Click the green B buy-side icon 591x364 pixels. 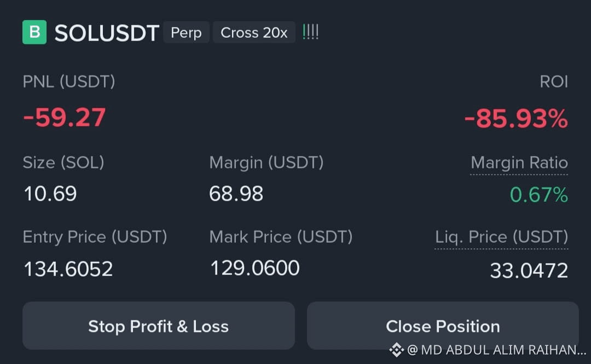34,32
